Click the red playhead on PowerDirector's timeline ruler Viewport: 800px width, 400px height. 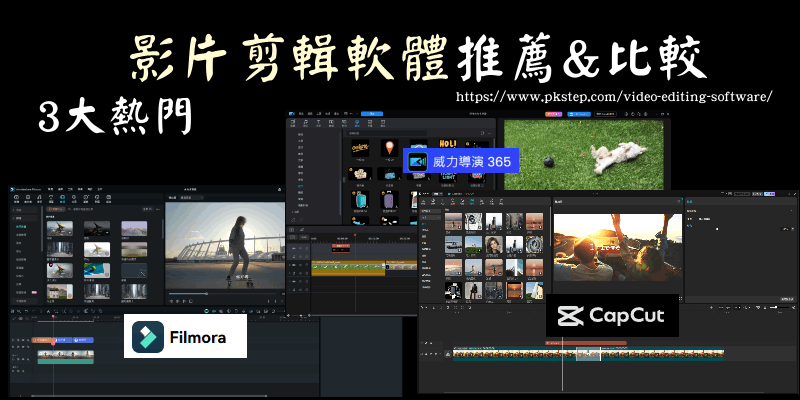(x=355, y=235)
